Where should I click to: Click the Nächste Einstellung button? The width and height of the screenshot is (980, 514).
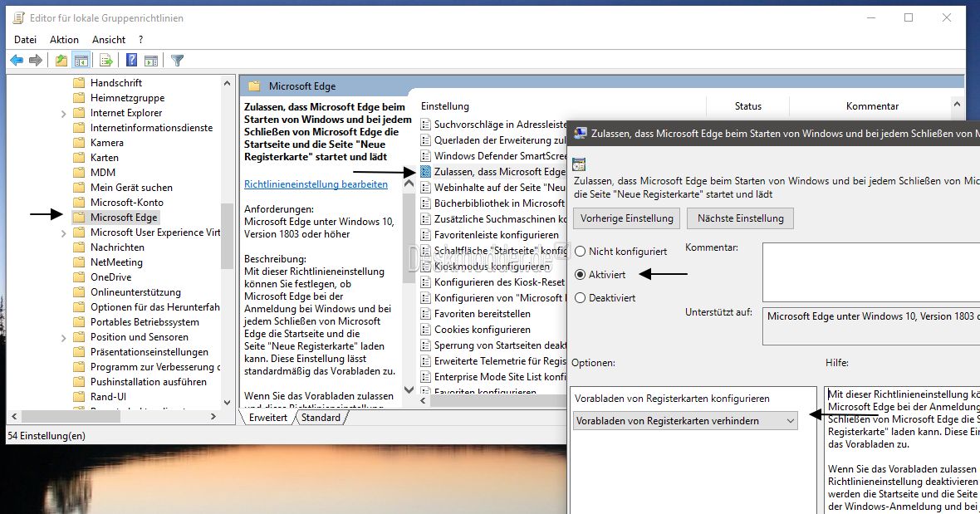pos(741,218)
